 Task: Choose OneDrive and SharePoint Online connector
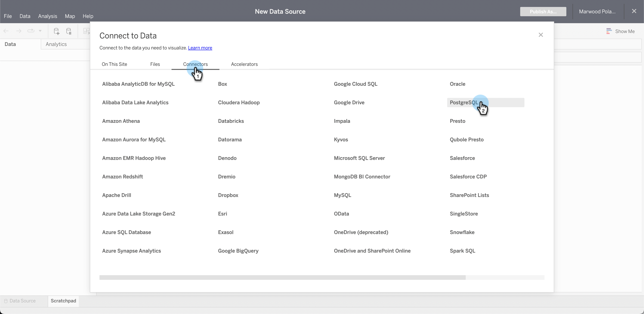[x=372, y=251]
